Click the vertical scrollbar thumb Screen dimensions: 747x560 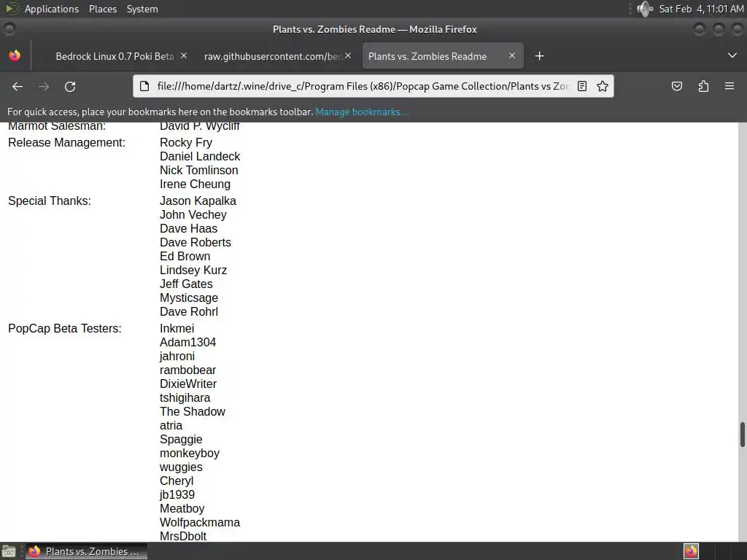[742, 435]
